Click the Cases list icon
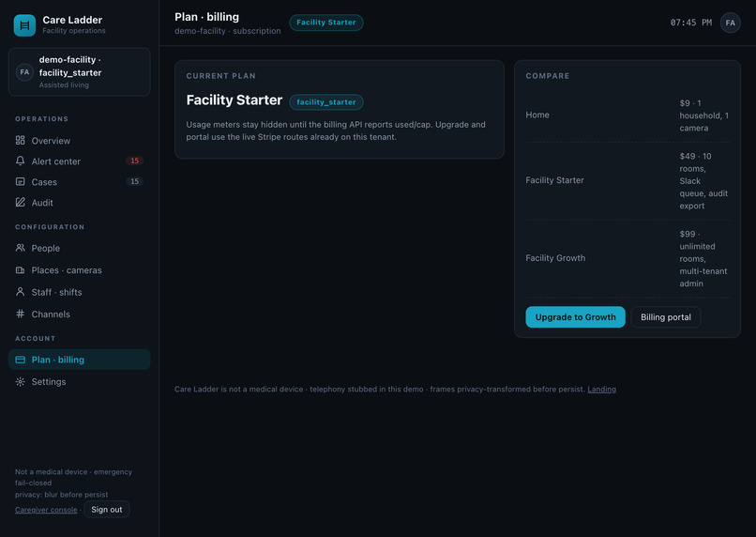Image resolution: width=756 pixels, height=537 pixels. click(21, 182)
